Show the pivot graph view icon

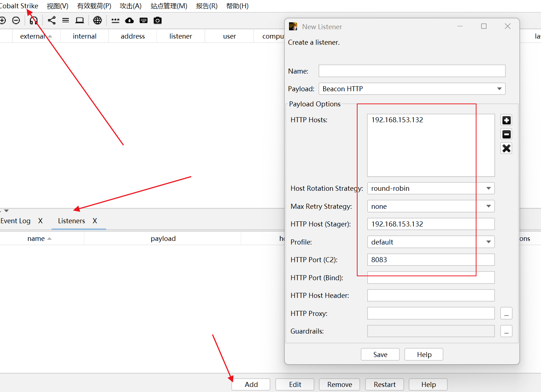tap(52, 21)
